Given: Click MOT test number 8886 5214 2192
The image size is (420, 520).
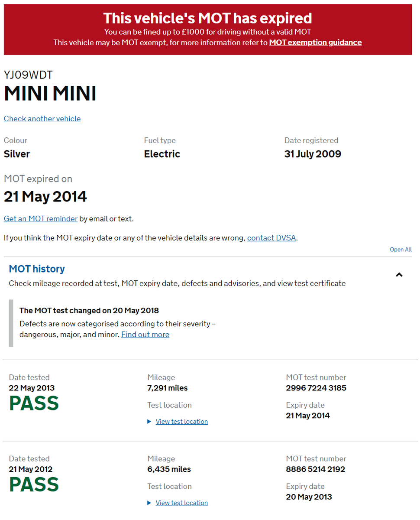Looking at the screenshot, I should (316, 469).
